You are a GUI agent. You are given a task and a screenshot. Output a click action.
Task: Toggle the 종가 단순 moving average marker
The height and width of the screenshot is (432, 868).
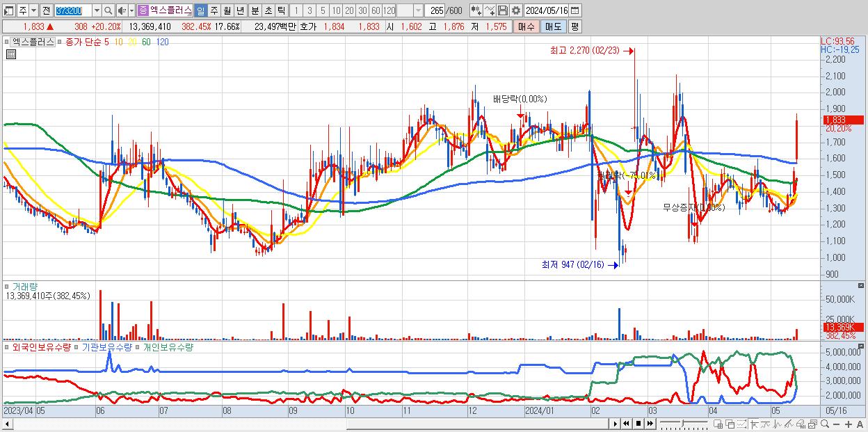pyautogui.click(x=58, y=42)
